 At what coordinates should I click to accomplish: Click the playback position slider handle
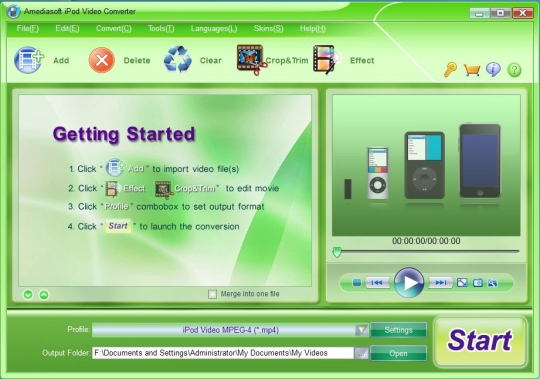[x=337, y=252]
